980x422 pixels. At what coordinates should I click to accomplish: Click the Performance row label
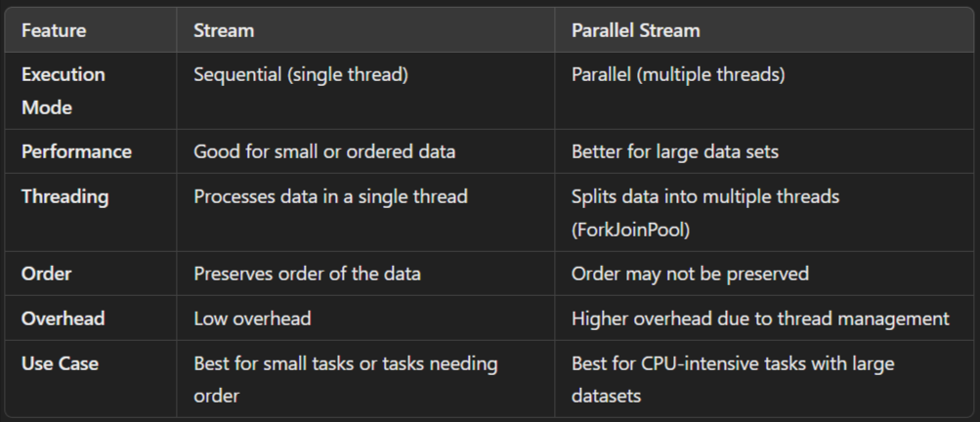click(x=76, y=151)
